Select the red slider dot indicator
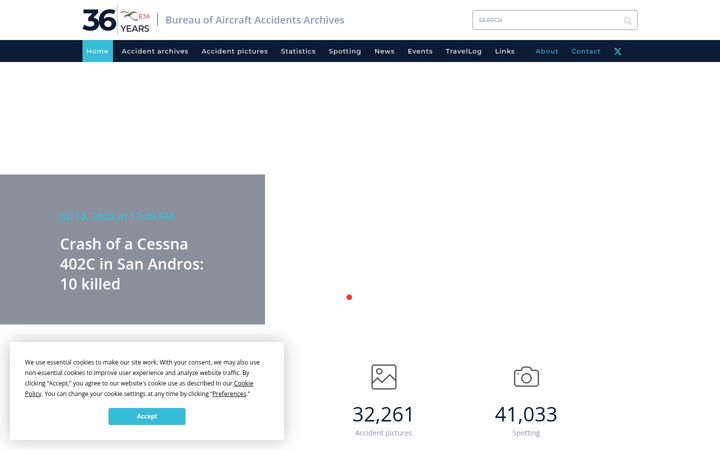Viewport: 720px width, 450px height. tap(349, 297)
